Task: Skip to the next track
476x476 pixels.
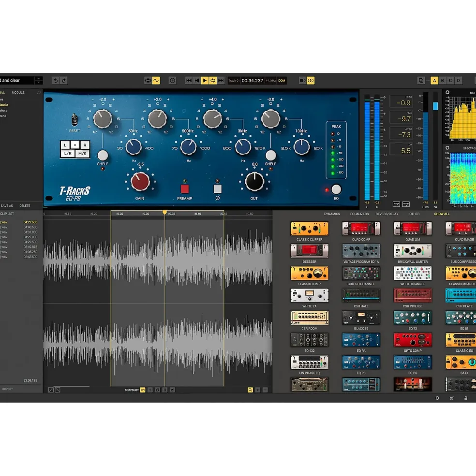Action: (221, 80)
